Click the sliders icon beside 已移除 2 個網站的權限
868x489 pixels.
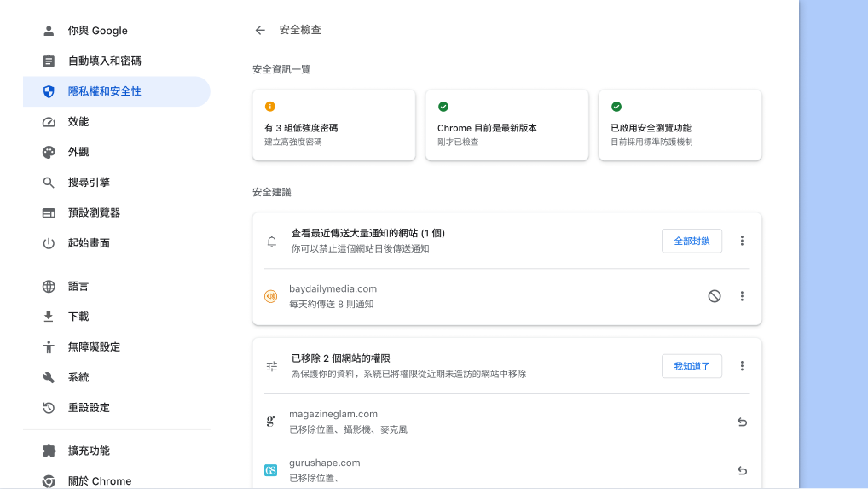[272, 367]
